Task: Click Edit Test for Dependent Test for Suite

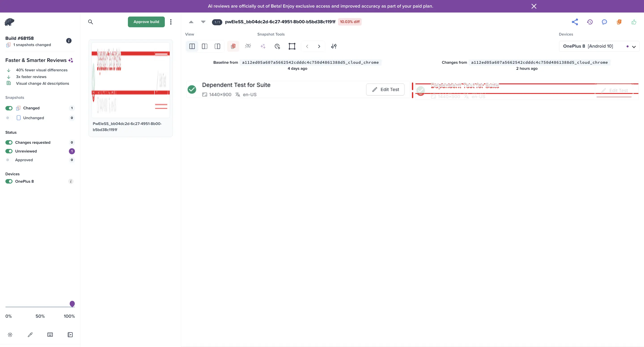Action: point(385,89)
